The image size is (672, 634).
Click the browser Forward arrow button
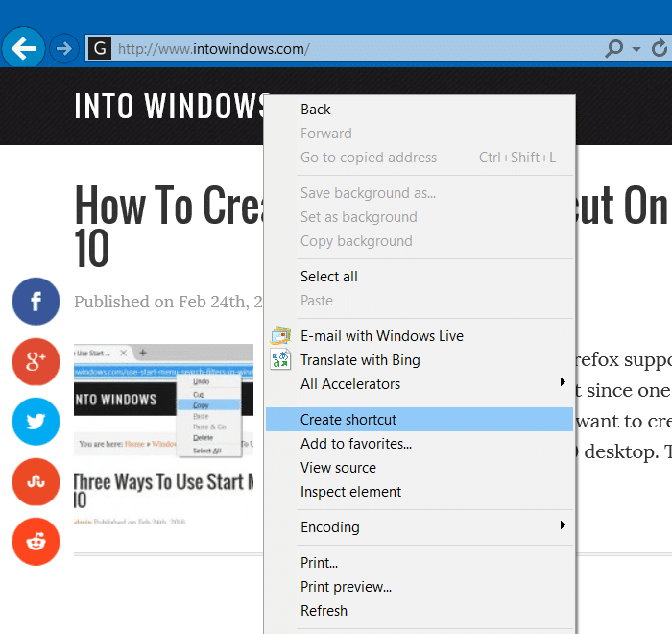point(64,48)
